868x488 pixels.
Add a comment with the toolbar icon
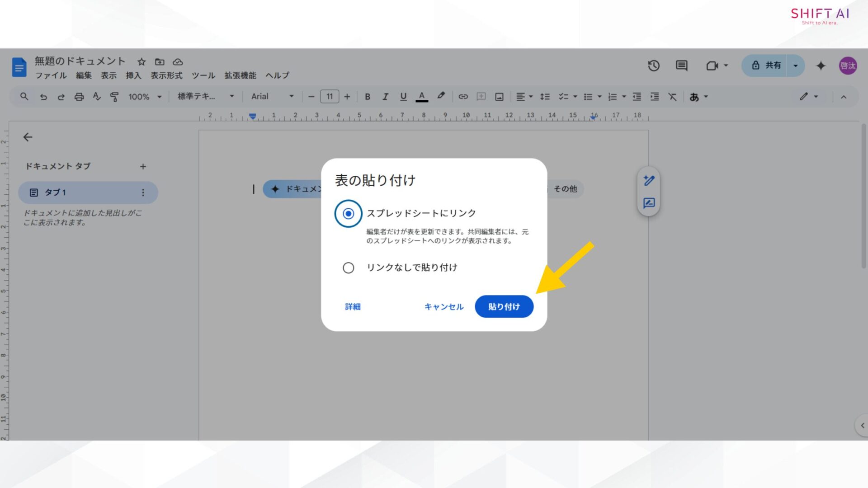[x=481, y=96]
